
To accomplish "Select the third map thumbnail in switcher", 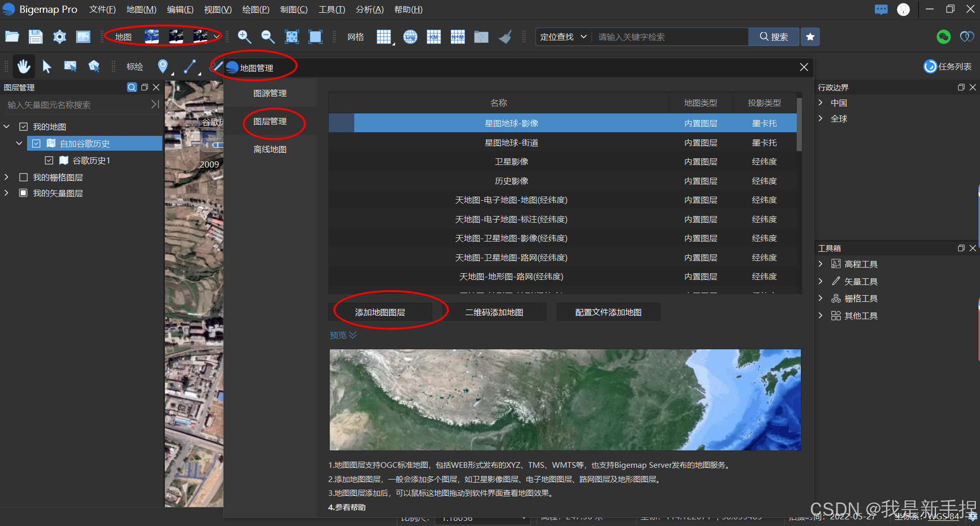I will coord(200,36).
